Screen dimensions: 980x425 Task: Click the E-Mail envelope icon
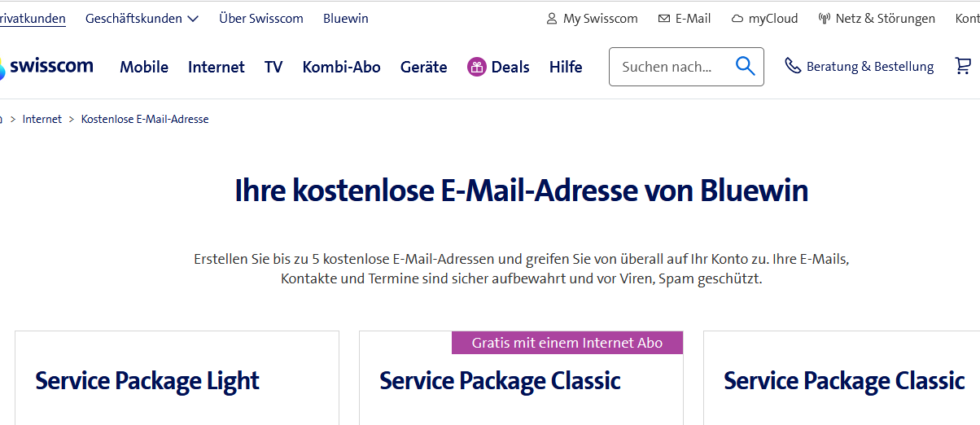(x=664, y=19)
